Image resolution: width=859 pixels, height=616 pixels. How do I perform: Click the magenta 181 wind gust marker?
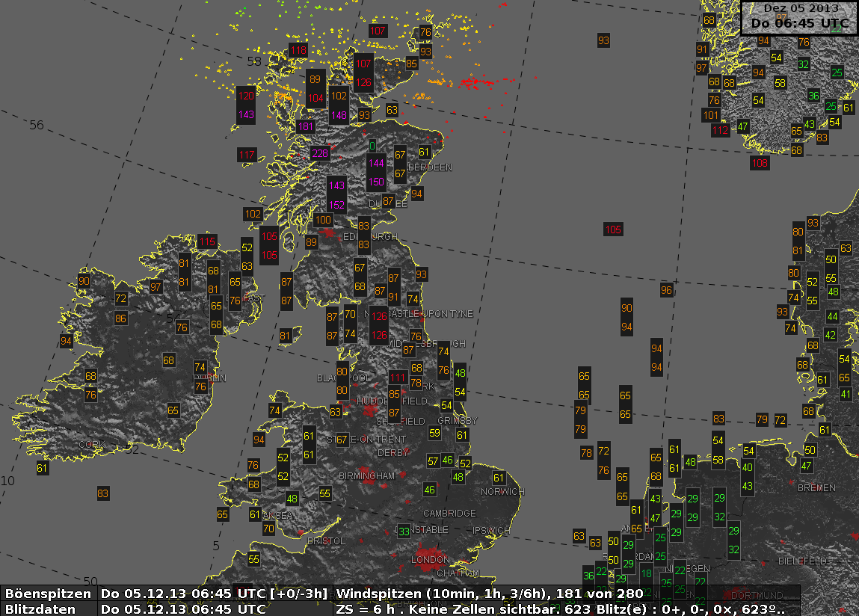click(x=305, y=127)
